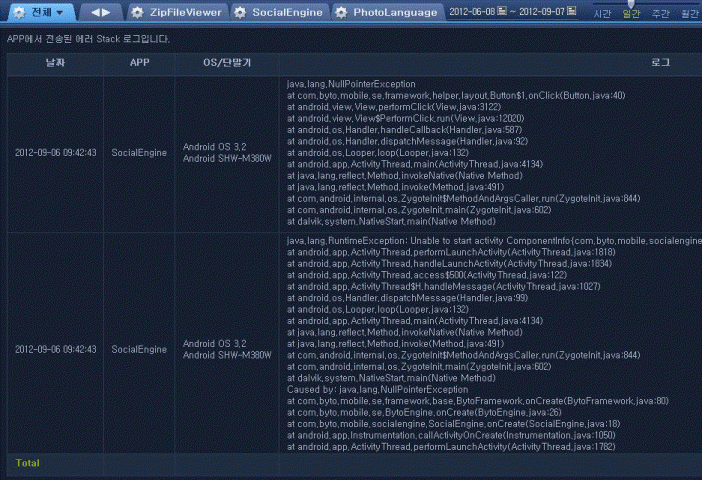Click the start date field 2012-06-08
The height and width of the screenshot is (480, 702).
[x=473, y=11]
